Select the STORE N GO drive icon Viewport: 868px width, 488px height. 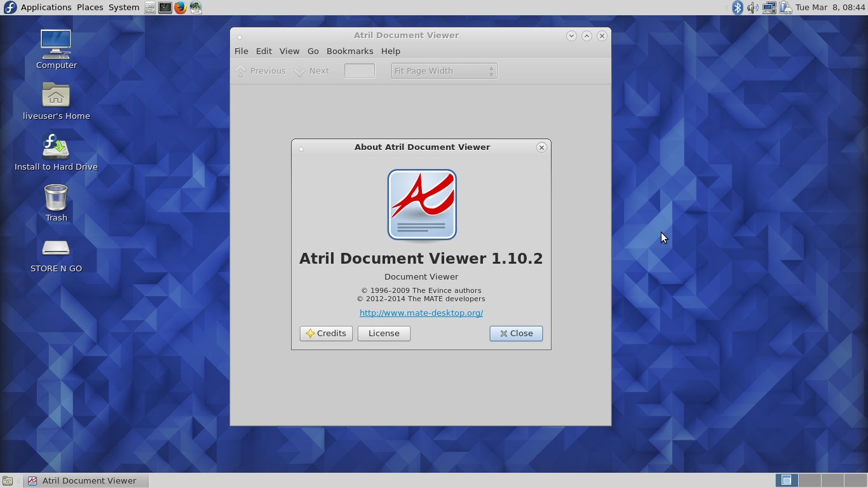(56, 248)
